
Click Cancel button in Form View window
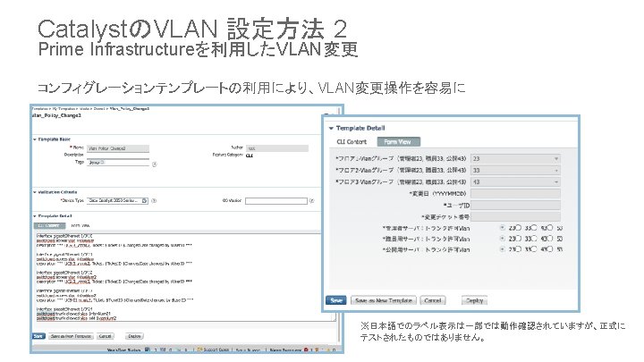click(433, 300)
